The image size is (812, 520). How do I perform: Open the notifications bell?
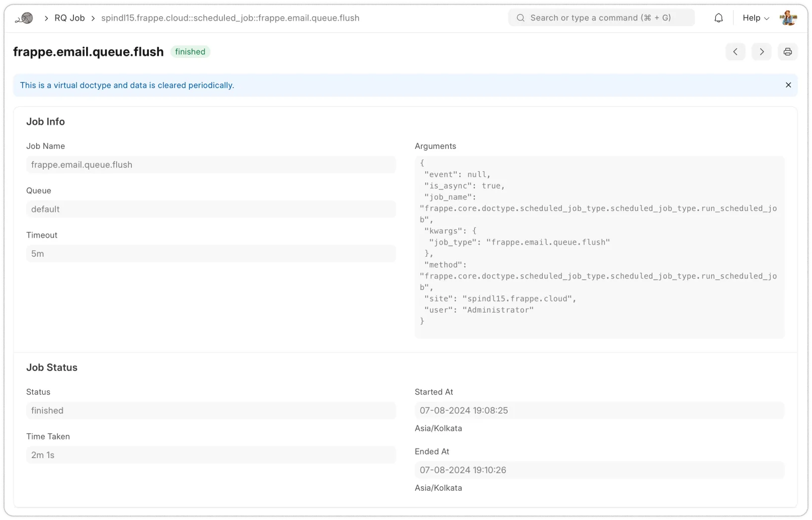718,17
